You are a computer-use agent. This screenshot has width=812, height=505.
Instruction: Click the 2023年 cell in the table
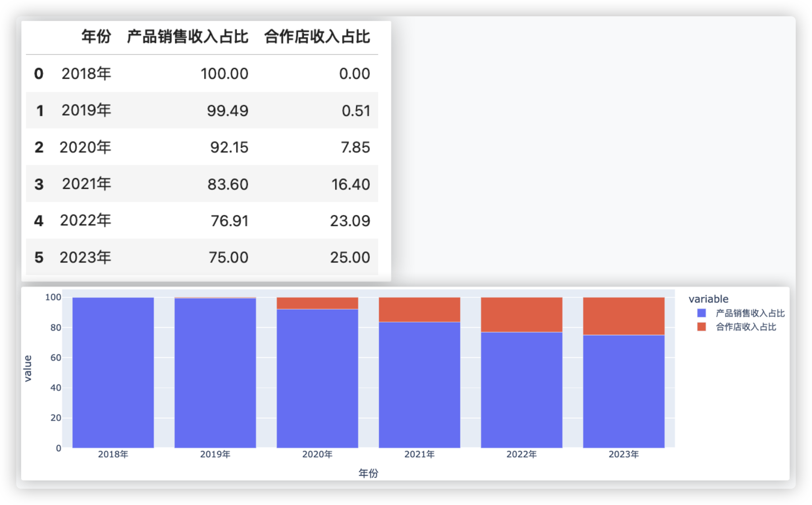[x=85, y=257]
